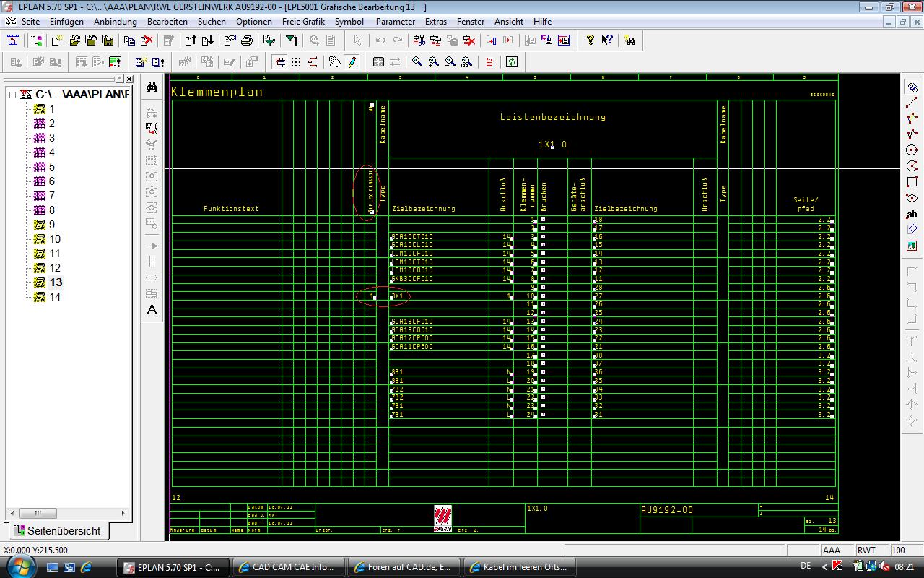The image size is (924, 578).
Task: Open the Einfügen menu
Action: [66, 22]
